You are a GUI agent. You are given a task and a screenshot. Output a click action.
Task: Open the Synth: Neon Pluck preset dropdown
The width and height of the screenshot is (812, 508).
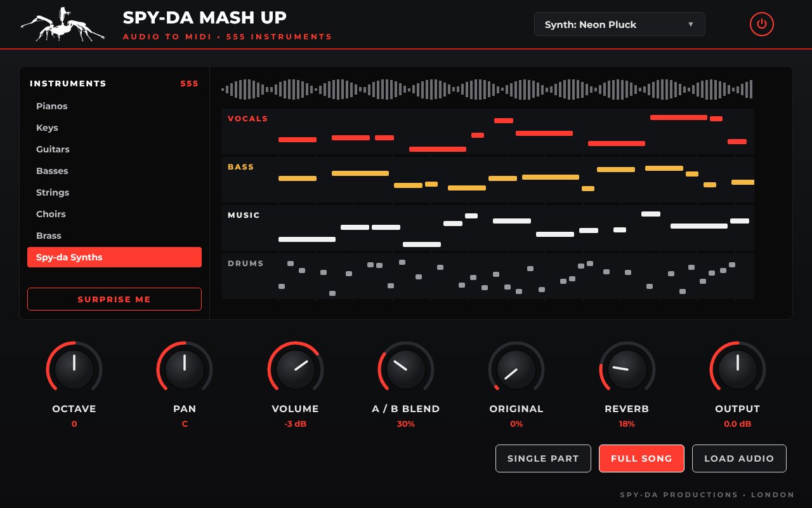click(620, 24)
